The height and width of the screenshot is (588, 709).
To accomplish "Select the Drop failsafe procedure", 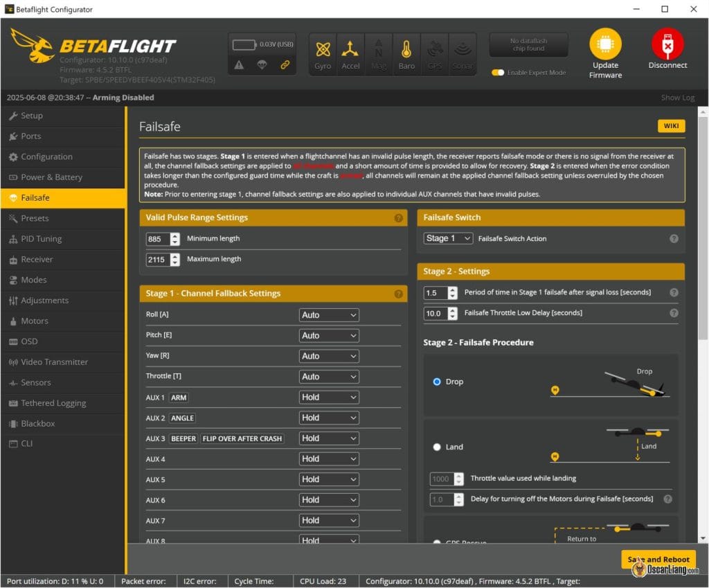I will pyautogui.click(x=437, y=382).
